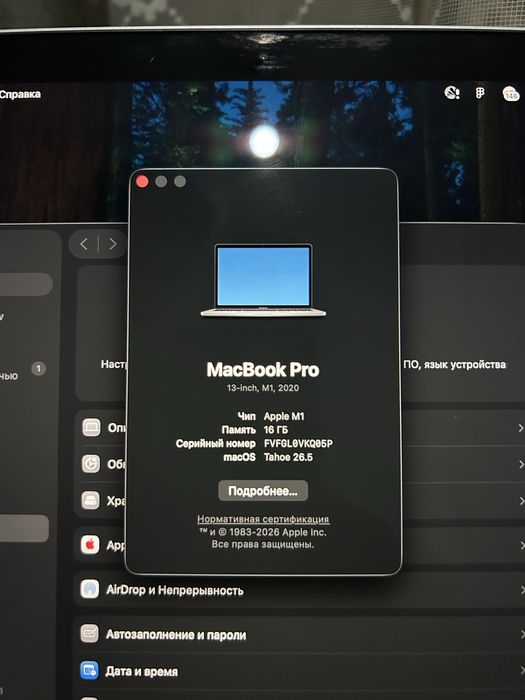
Task: Click the AirDrop row icon
Action: pos(90,589)
